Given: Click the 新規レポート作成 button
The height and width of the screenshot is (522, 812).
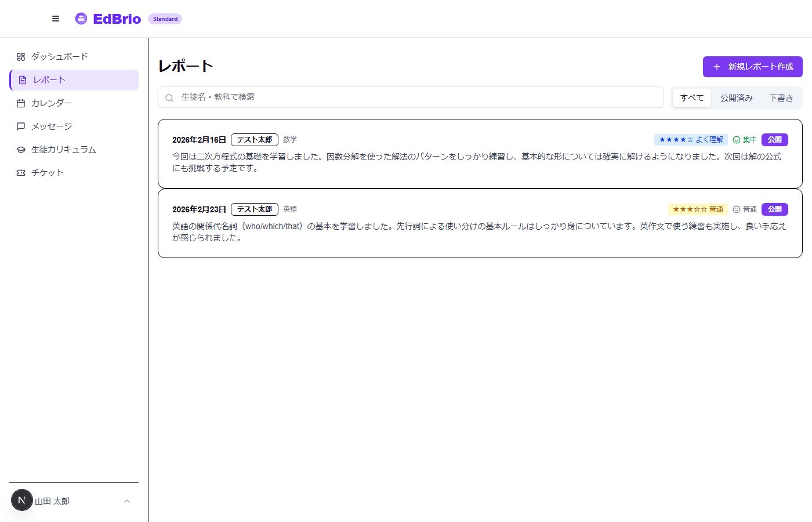Looking at the screenshot, I should point(752,67).
